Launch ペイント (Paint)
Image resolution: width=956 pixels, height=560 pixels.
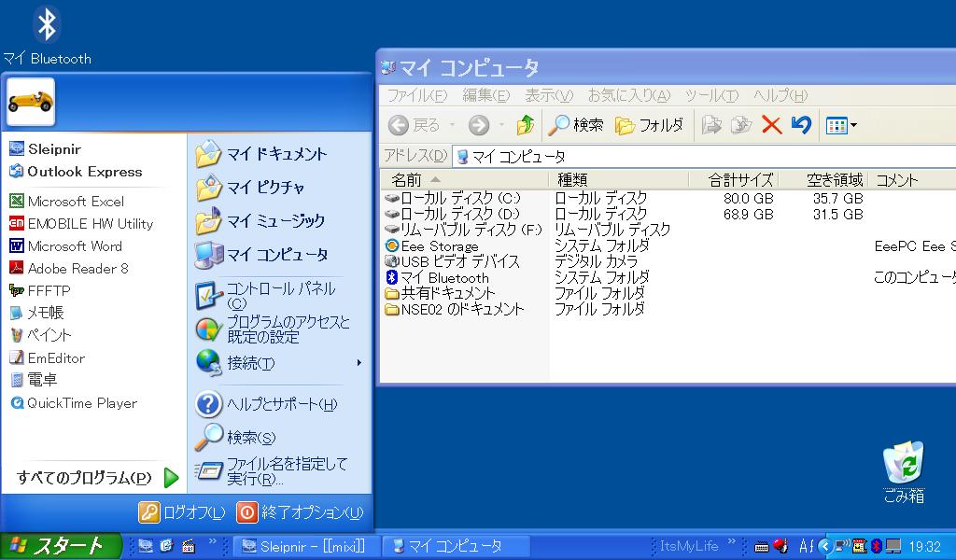point(41,334)
